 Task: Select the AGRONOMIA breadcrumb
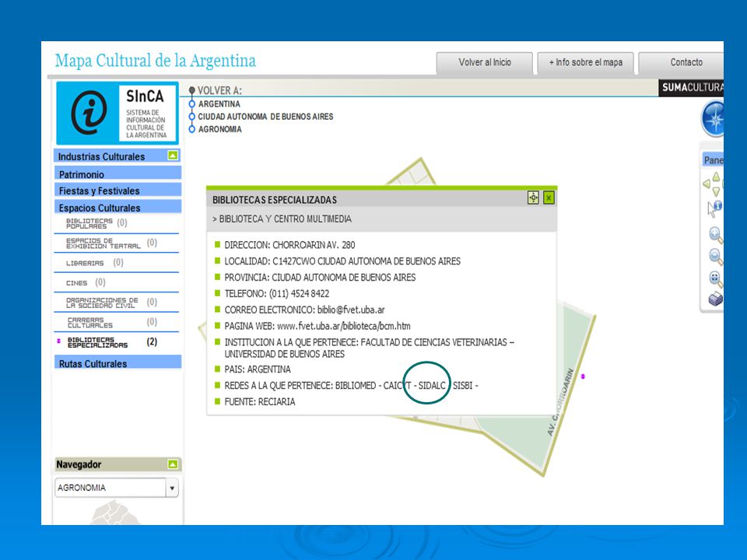tap(220, 129)
